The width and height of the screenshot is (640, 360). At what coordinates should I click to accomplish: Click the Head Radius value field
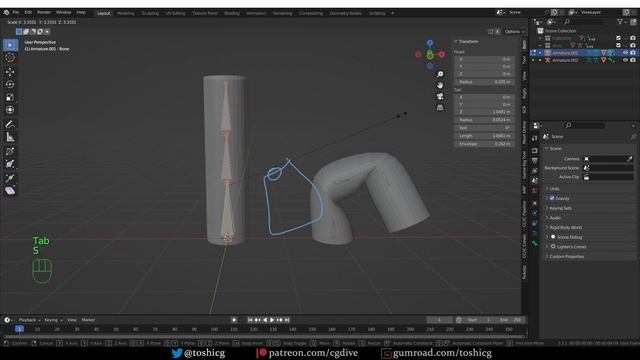[x=484, y=82]
